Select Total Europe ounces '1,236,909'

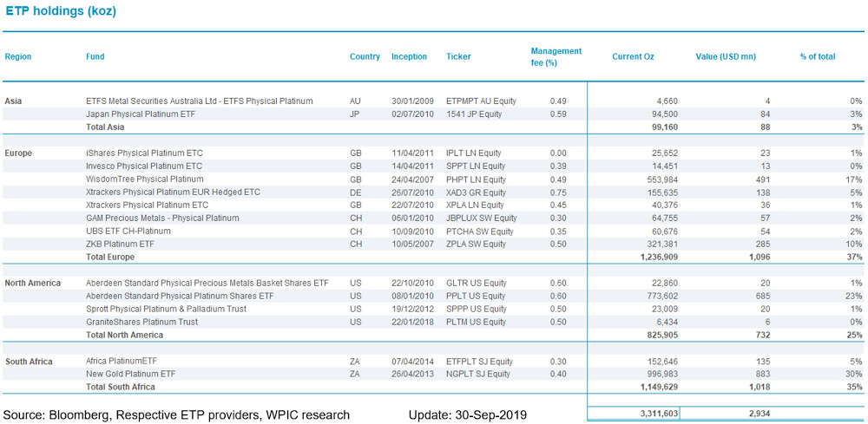pos(659,257)
